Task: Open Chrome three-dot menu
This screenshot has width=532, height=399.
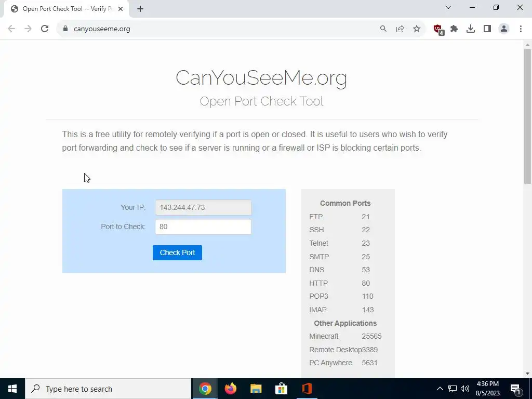Action: [521, 29]
